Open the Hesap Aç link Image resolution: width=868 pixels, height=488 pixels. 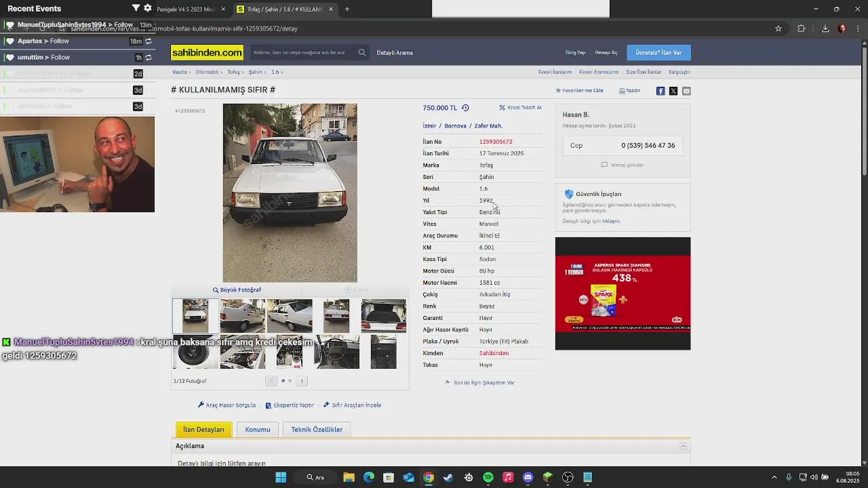tap(606, 53)
